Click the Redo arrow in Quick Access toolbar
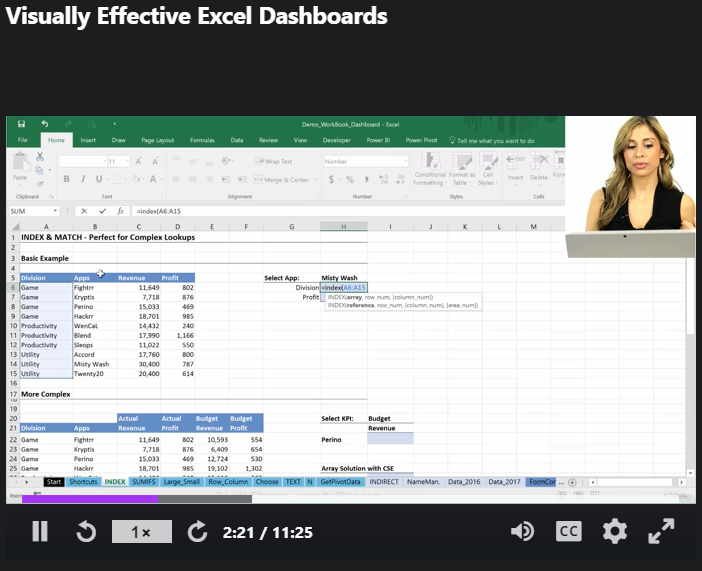Screen dimensions: 702x571 click(68, 124)
